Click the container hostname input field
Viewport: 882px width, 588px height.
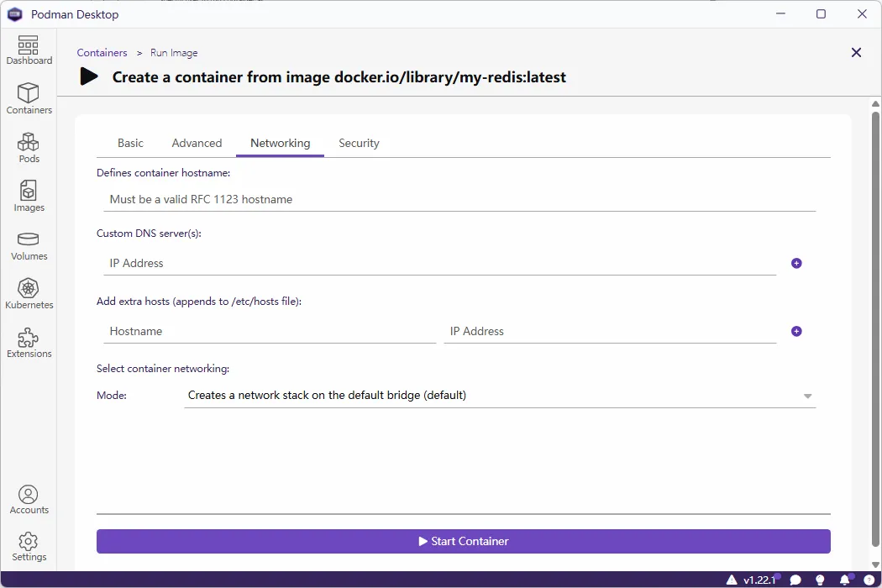pyautogui.click(x=459, y=199)
